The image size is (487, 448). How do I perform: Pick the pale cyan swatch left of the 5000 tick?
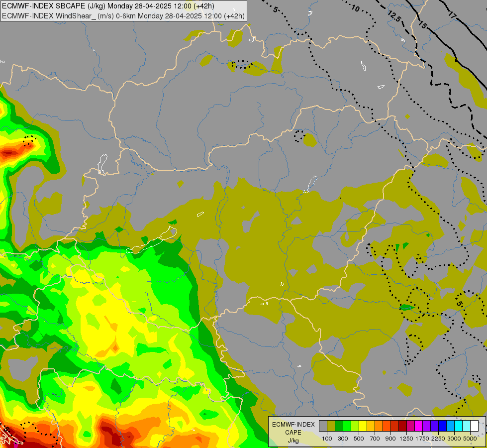tap(467, 426)
